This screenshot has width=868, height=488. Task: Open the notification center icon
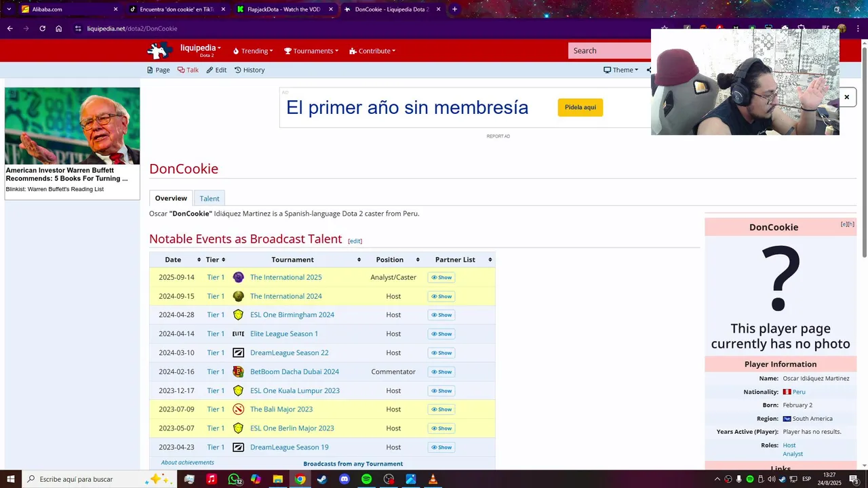pyautogui.click(x=854, y=479)
